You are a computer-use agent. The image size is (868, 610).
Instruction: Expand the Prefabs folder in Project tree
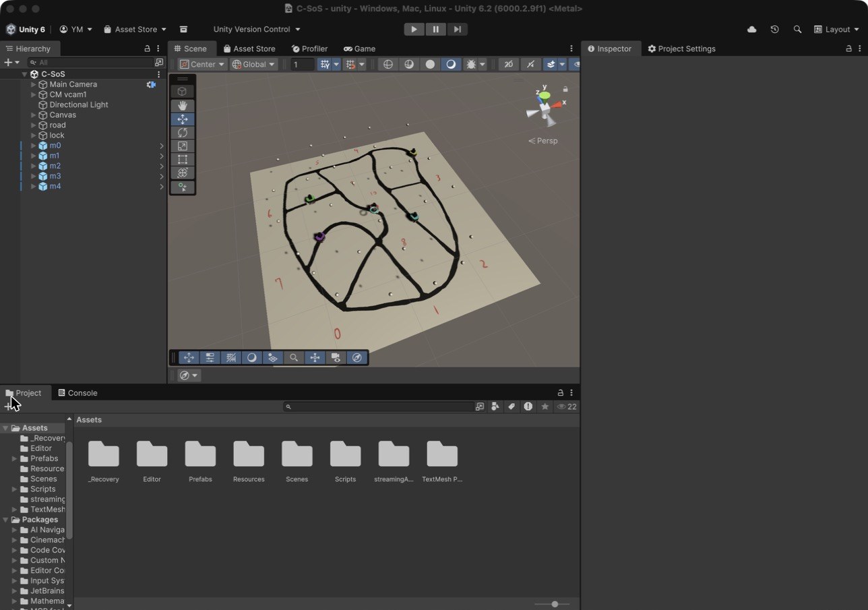point(15,458)
